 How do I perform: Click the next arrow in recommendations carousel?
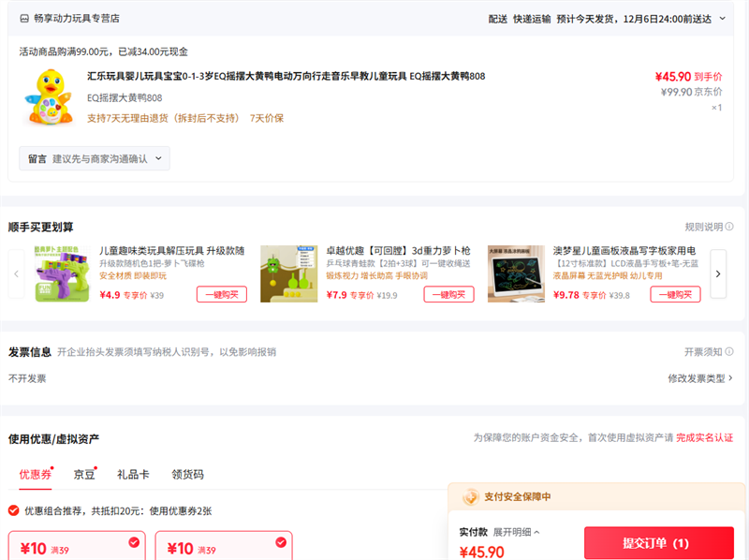pos(718,274)
